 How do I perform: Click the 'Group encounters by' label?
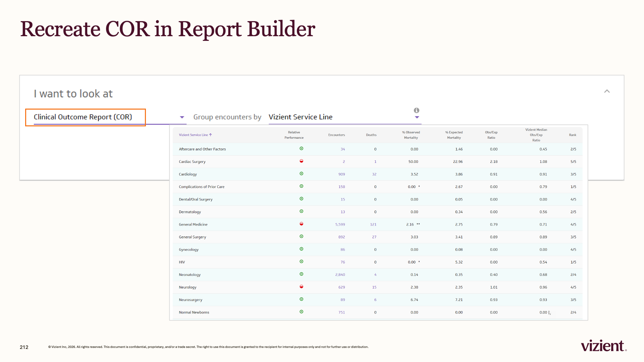click(227, 117)
